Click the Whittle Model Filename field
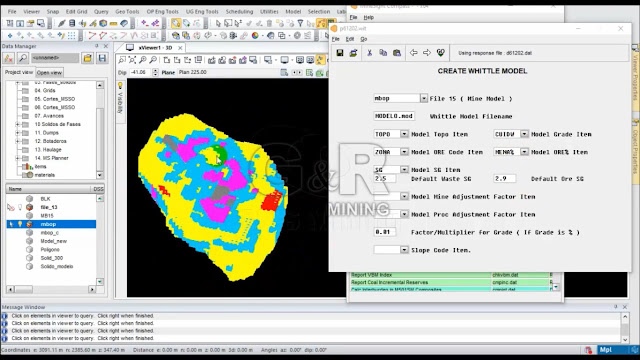The width and height of the screenshot is (640, 360). click(x=394, y=116)
